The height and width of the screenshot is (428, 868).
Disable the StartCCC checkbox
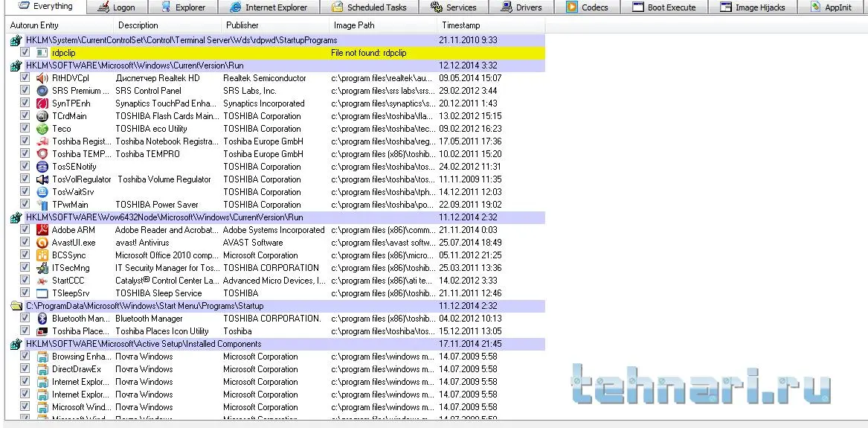[x=25, y=280]
